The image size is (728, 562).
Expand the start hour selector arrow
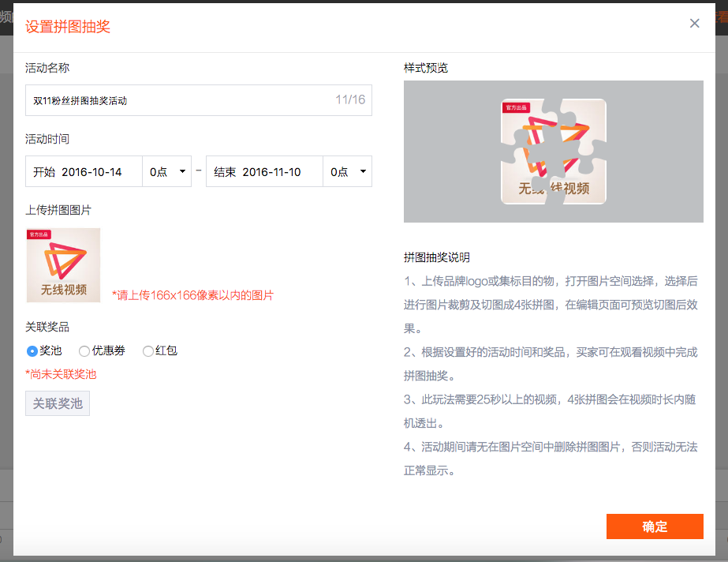pos(182,171)
